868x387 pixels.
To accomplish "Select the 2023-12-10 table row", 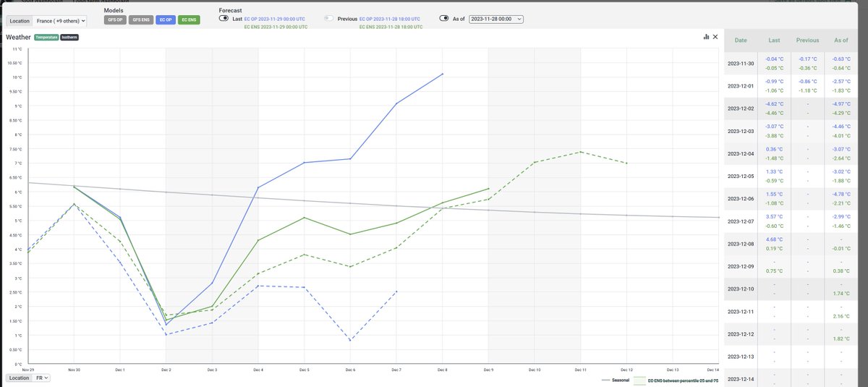I will pyautogui.click(x=791, y=289).
